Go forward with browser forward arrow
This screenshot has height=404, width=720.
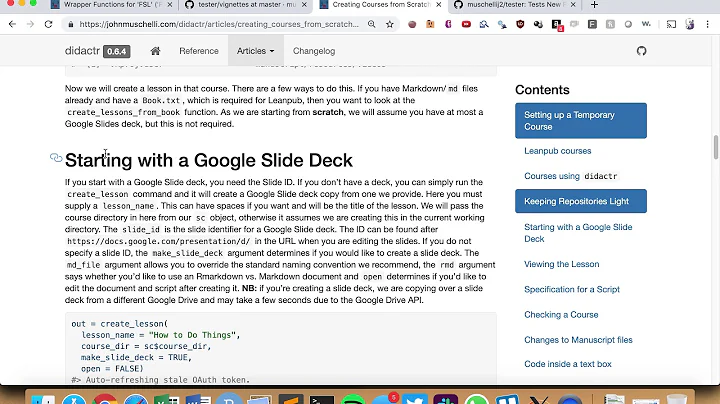point(30,24)
